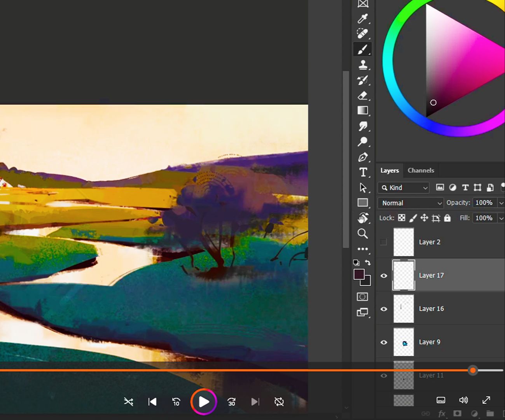Select the Zoom tool

pos(362,233)
